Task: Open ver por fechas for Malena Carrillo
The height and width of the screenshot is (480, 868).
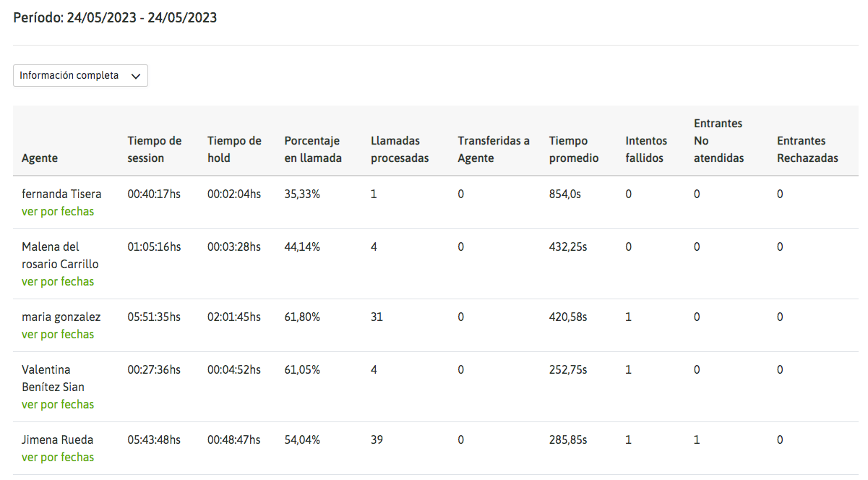Action: click(58, 281)
